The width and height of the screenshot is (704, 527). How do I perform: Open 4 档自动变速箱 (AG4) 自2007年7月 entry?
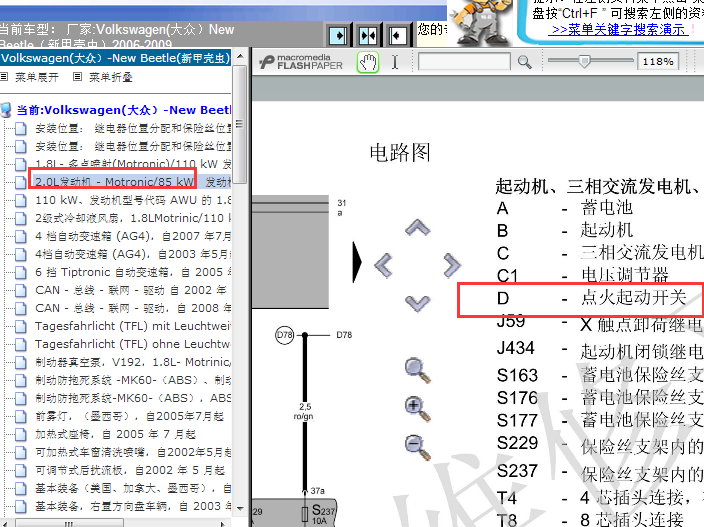tap(133, 236)
